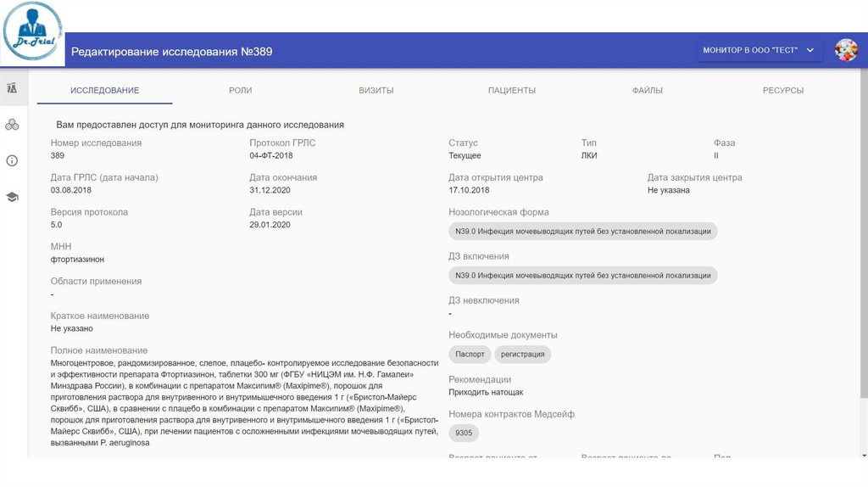Expand the МОНИТОР В ООО "ТЕСТ" dropdown
The height and width of the screenshot is (487, 868).
759,50
